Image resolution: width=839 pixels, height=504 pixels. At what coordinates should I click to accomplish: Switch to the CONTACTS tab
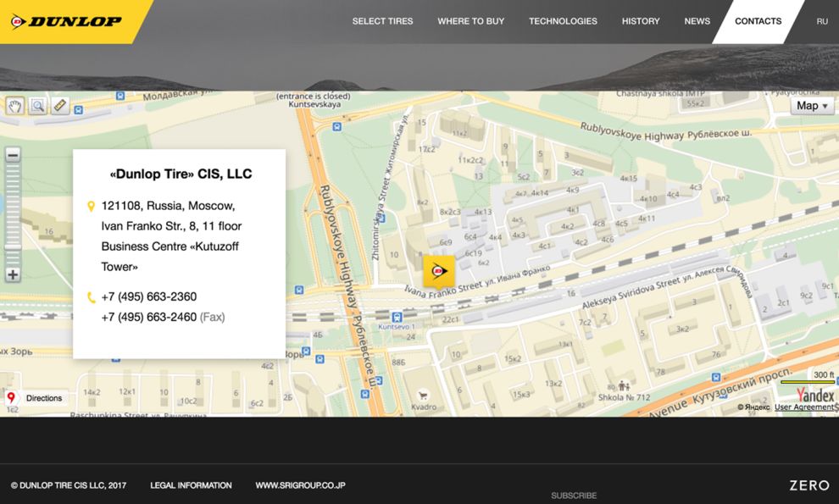click(758, 21)
